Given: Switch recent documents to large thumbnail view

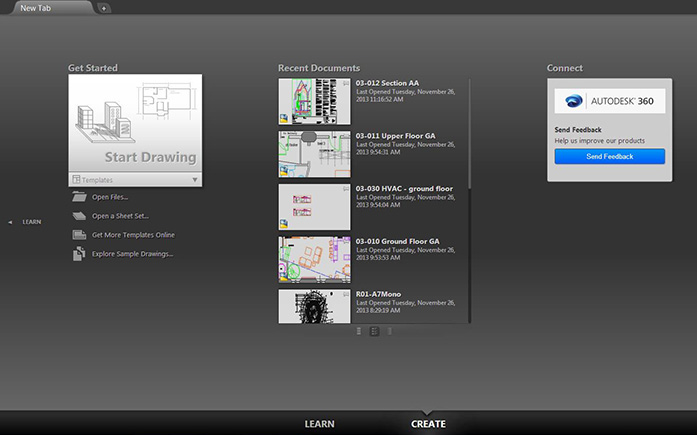Looking at the screenshot, I should coord(390,331).
